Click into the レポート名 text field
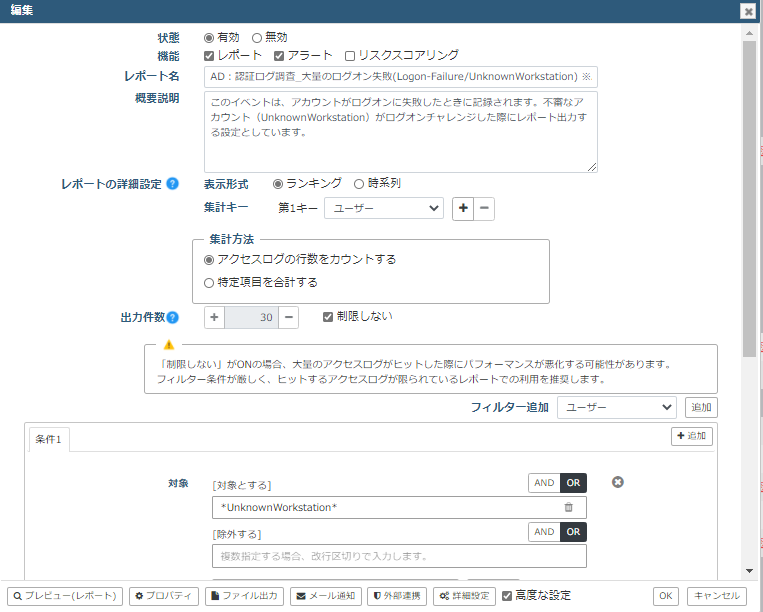Image resolution: width=763 pixels, height=612 pixels. click(x=400, y=77)
